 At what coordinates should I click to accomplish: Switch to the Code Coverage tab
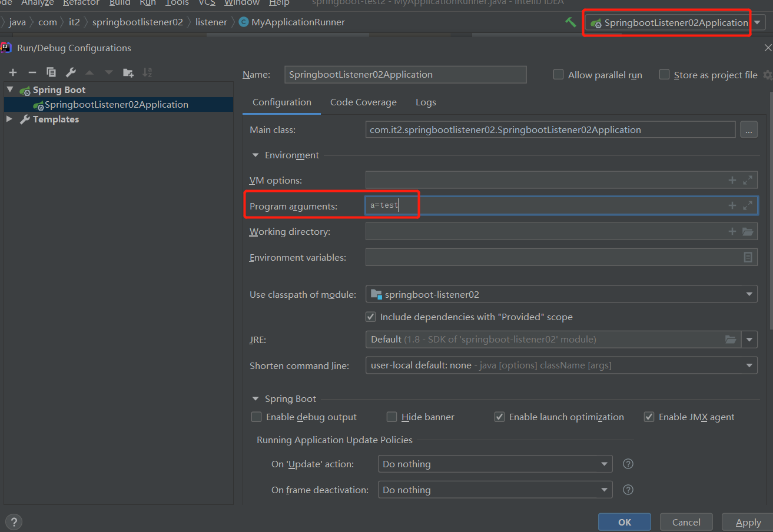[363, 102]
